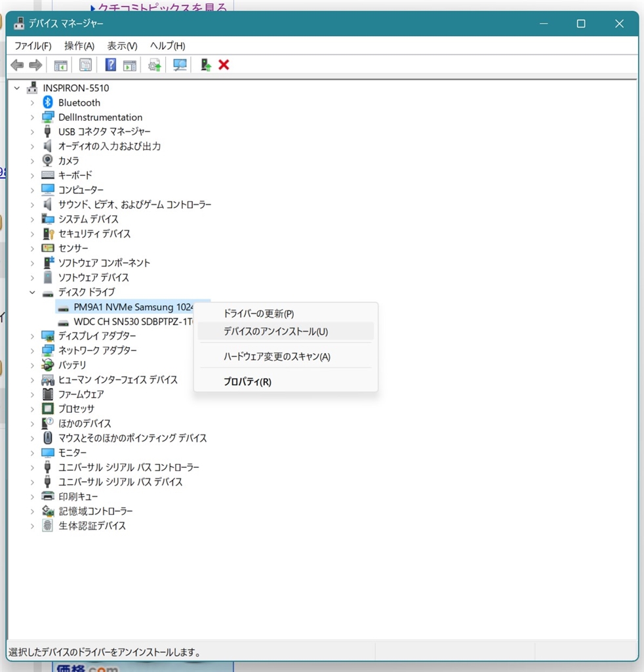644x672 pixels.
Task: Expand the センサー chevron
Action: [32, 249]
